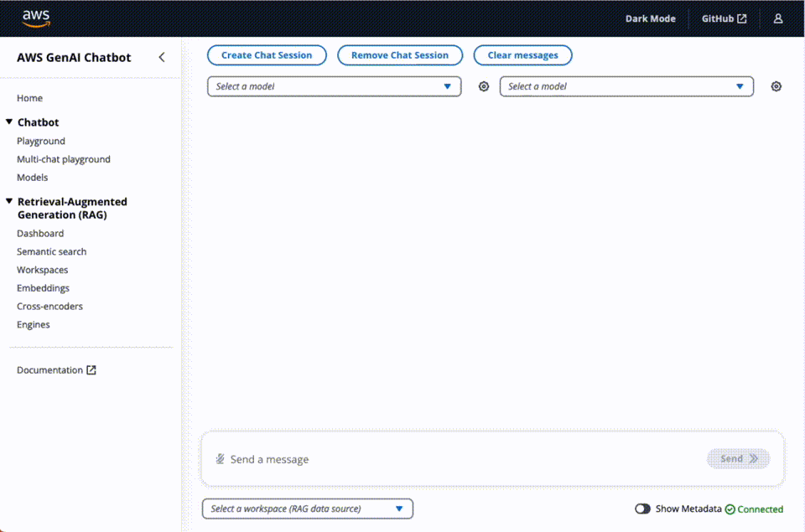Open the Playground page
This screenshot has height=532, width=805.
pyautogui.click(x=41, y=141)
